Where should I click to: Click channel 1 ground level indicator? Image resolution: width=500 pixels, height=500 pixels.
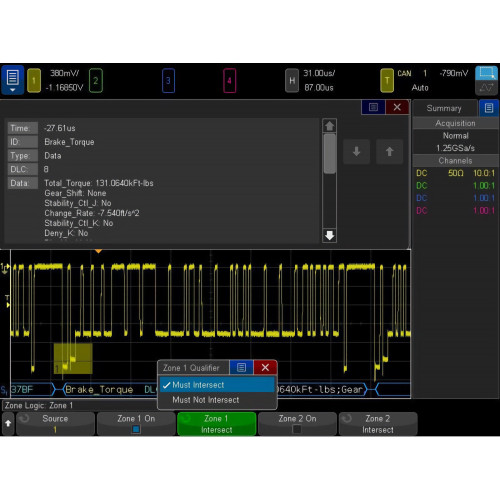(x=5, y=269)
